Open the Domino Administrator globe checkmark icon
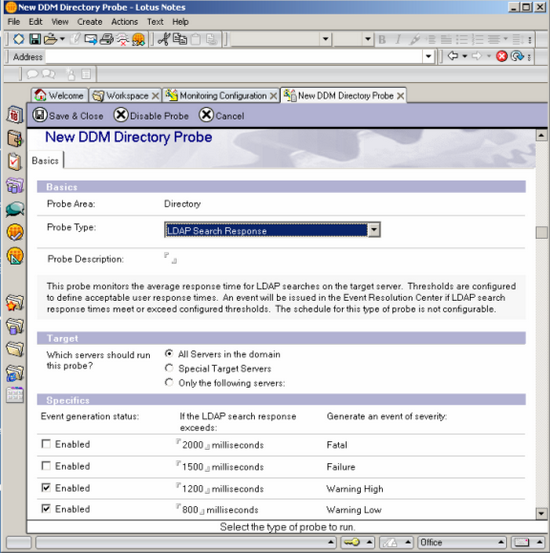The width and height of the screenshot is (550, 553). click(15, 232)
